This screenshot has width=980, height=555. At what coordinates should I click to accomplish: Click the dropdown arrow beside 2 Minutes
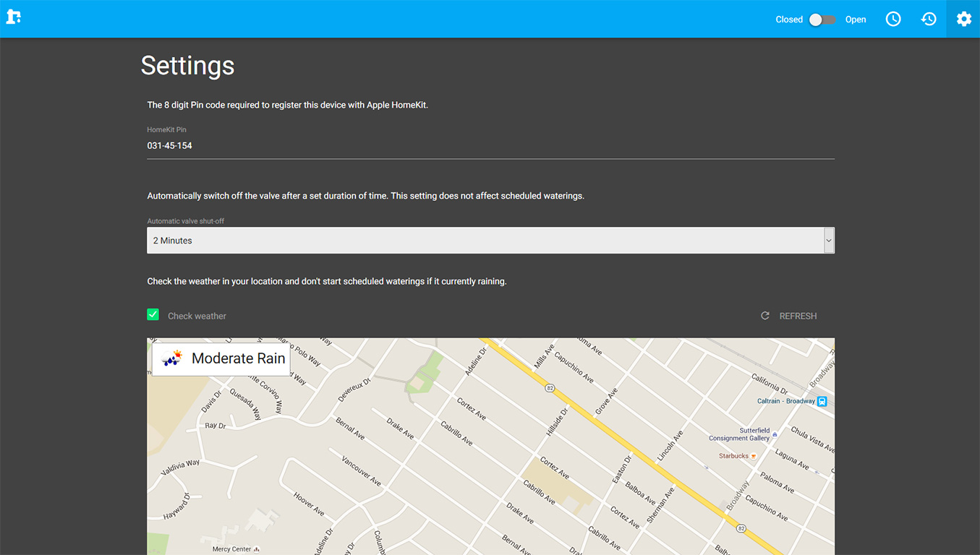[829, 241]
